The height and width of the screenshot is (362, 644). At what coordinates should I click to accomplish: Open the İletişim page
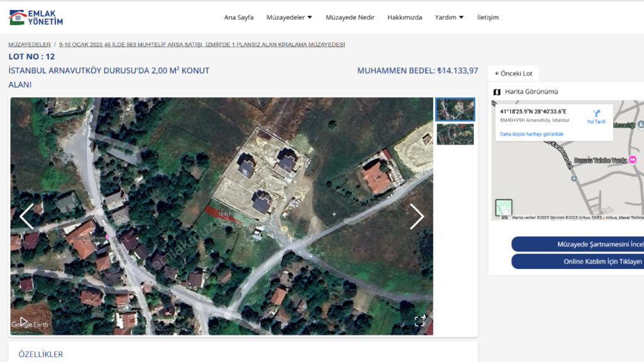(x=488, y=17)
